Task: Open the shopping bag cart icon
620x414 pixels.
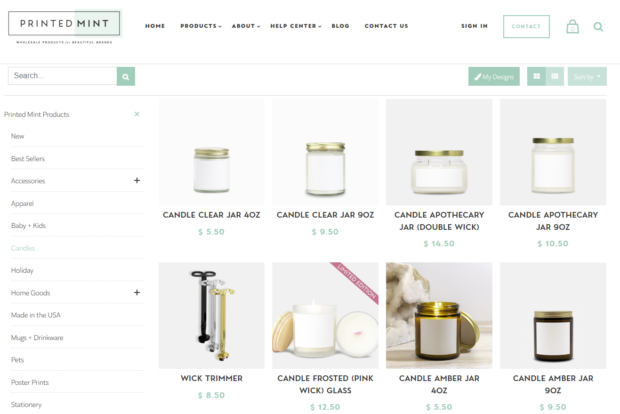Action: point(572,26)
